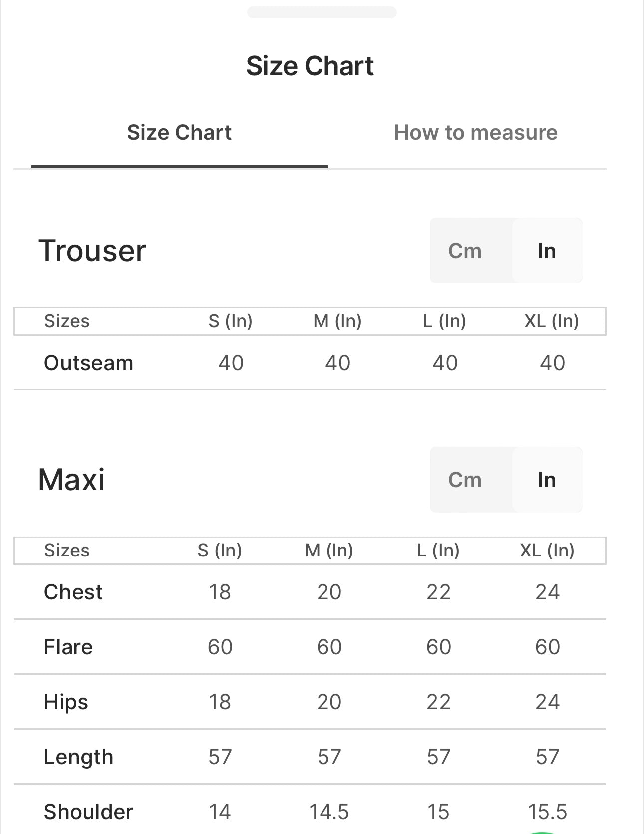This screenshot has width=644, height=834.
Task: Tap the sheet drag handle at top
Action: pos(322,12)
